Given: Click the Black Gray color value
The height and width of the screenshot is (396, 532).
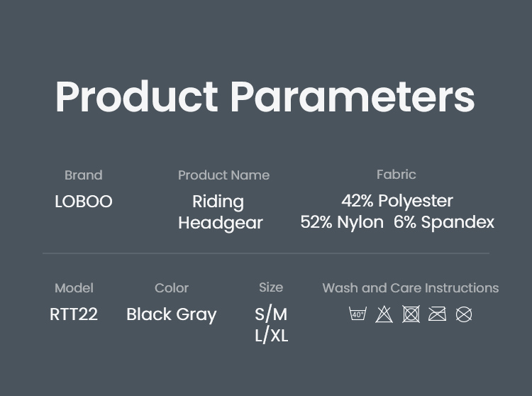Looking at the screenshot, I should [x=172, y=314].
